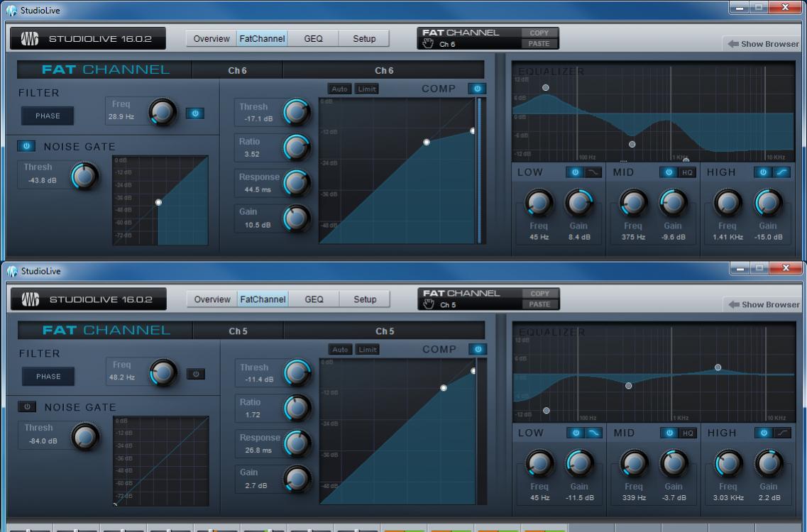
Task: Grab the Ch 6 noise gate graph handle
Action: click(158, 202)
